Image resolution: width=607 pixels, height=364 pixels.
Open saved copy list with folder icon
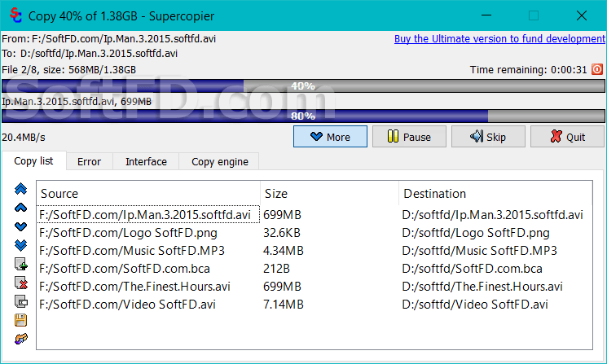[x=21, y=339]
